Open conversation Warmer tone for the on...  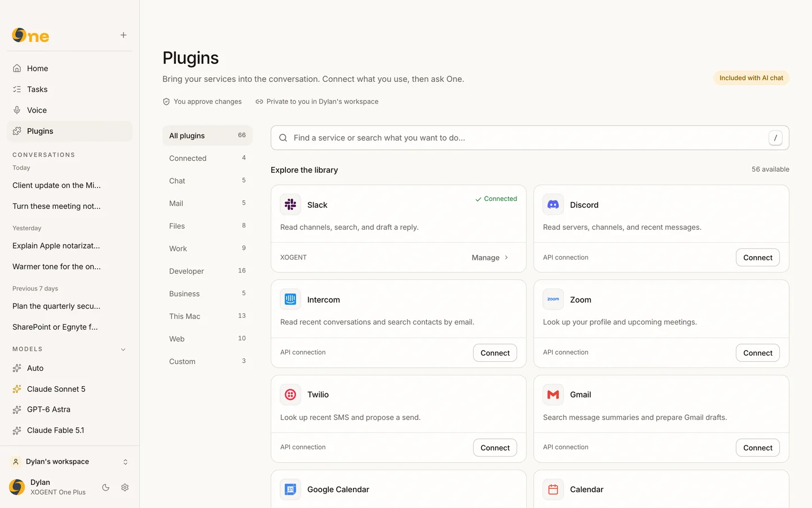(x=56, y=266)
